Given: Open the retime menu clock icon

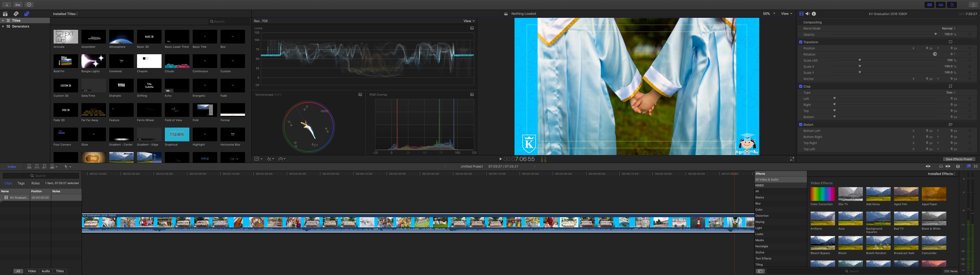Looking at the screenshot, I should coord(280,158).
